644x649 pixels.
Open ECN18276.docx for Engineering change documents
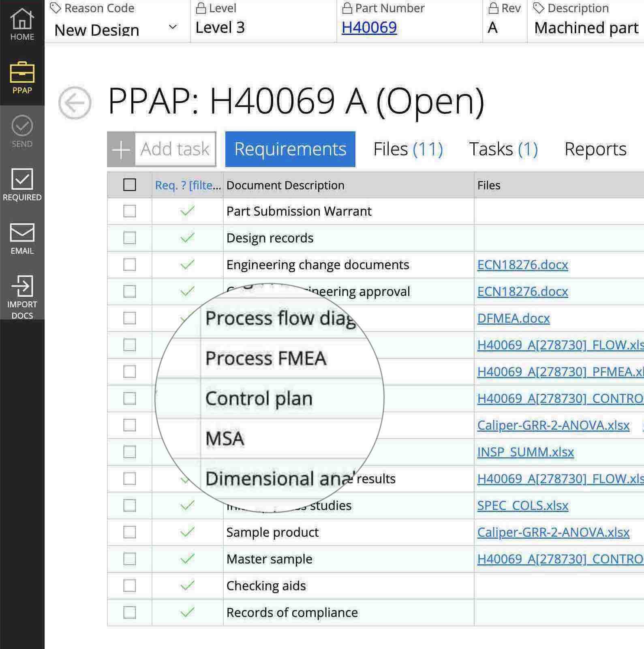(523, 265)
